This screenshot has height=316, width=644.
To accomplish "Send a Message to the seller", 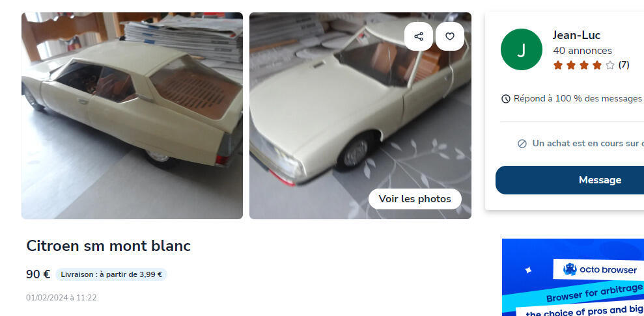I will tap(600, 180).
